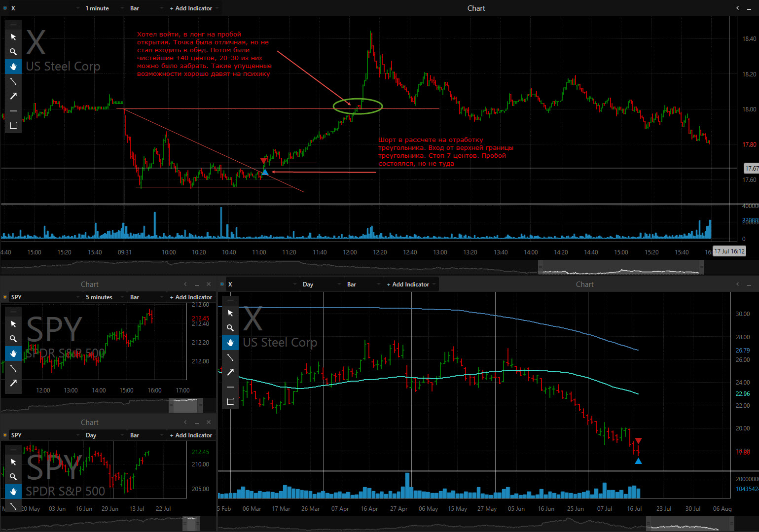The height and width of the screenshot is (532, 759).
Task: Select the horizontal line tool in X 1 minute chart
Action: point(13,111)
